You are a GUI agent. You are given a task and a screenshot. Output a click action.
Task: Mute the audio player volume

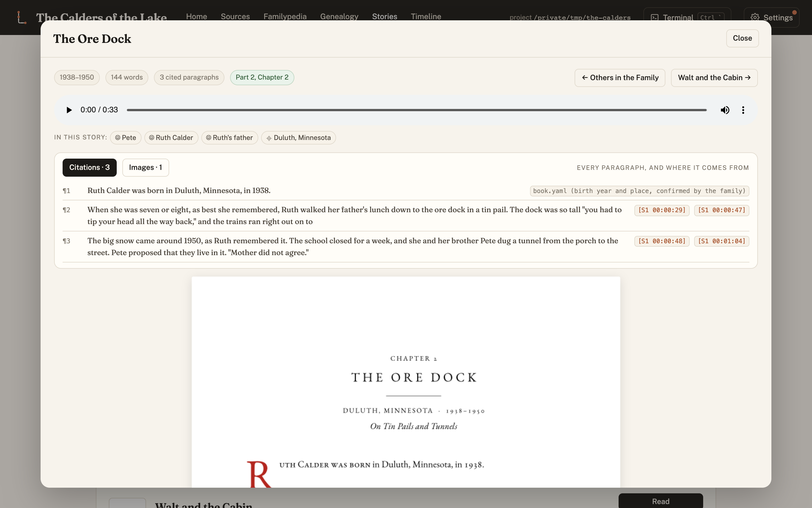point(725,110)
